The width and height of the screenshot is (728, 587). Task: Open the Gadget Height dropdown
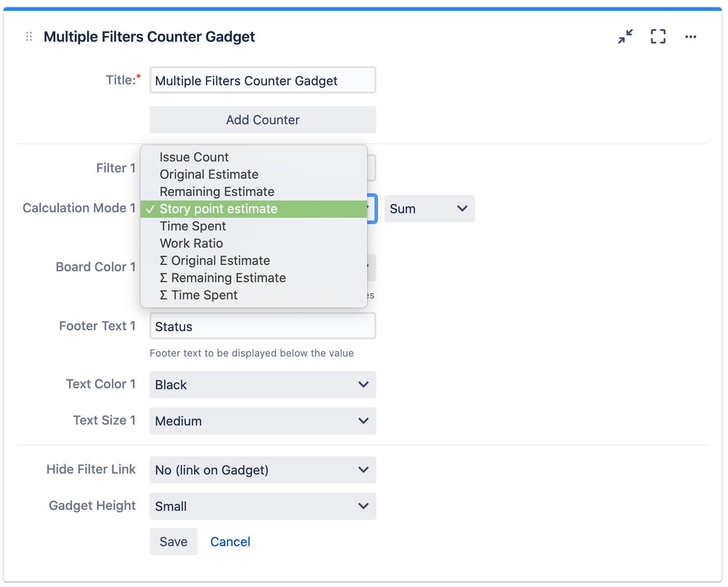pyautogui.click(x=262, y=506)
